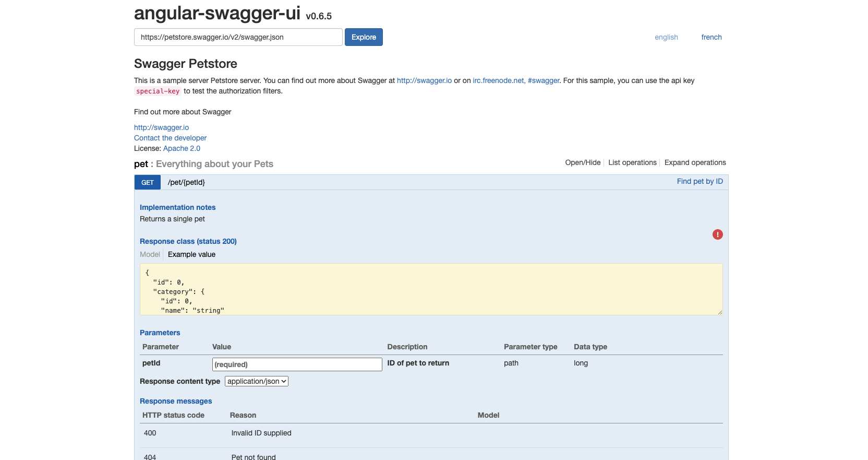Click the red error alert icon

click(717, 234)
